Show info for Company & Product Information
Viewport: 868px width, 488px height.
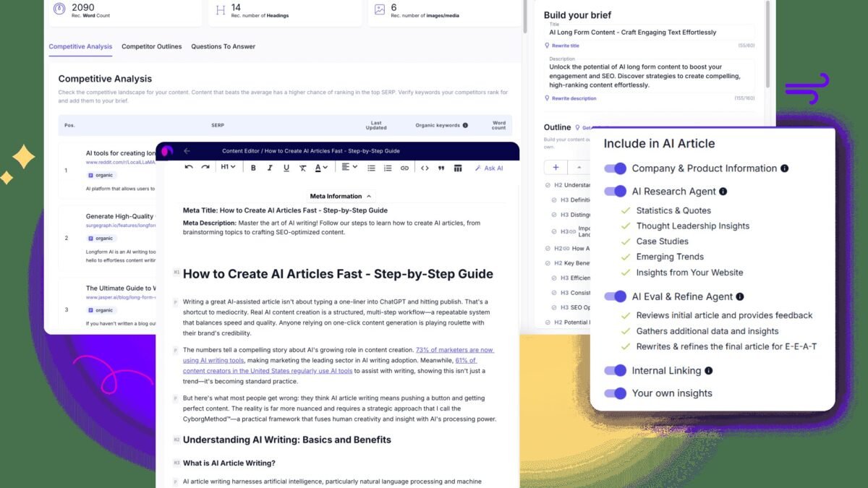(785, 168)
